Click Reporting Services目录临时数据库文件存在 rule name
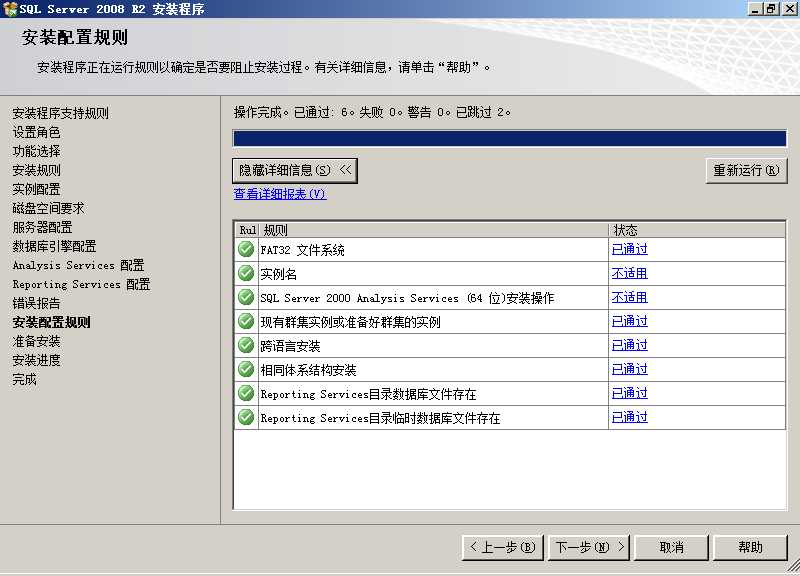This screenshot has height=576, width=800. (380, 418)
